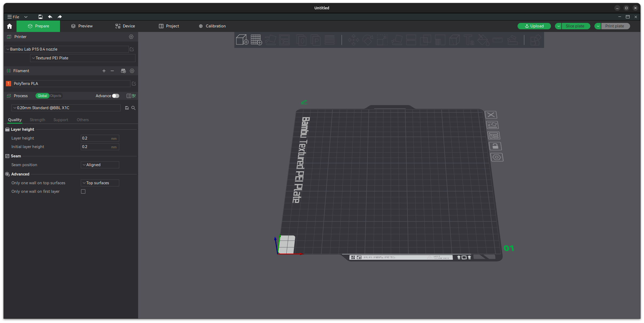Open the Calibration tab
The image size is (644, 323).
click(x=212, y=26)
